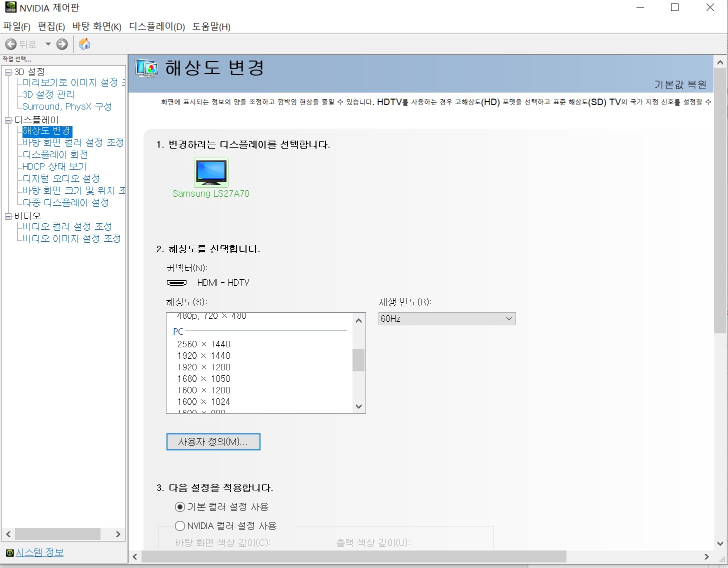Open the 도움말(H) menu

[x=211, y=27]
